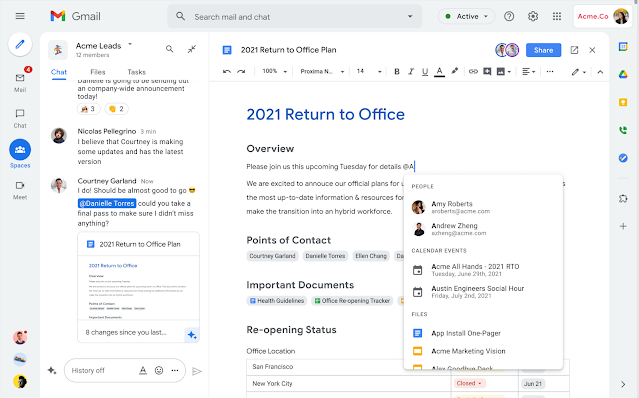Open the Settings gear icon
This screenshot has height=398, width=639.
(x=533, y=16)
